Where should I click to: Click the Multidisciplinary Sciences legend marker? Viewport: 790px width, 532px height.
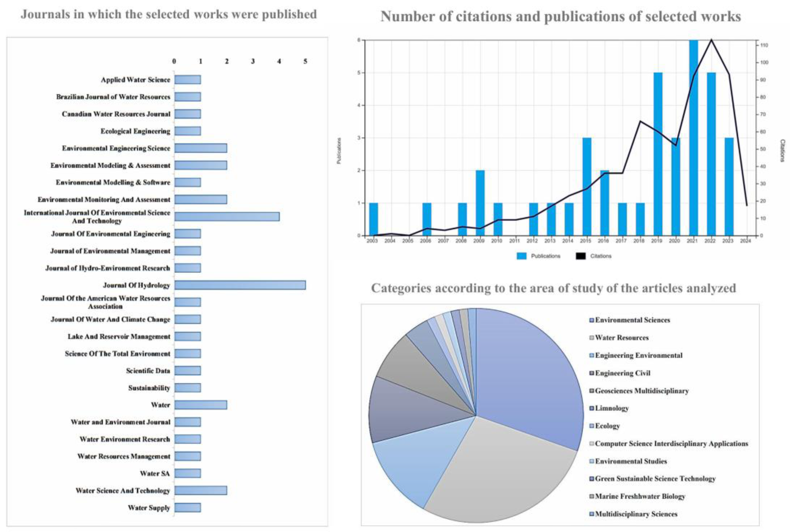592,514
